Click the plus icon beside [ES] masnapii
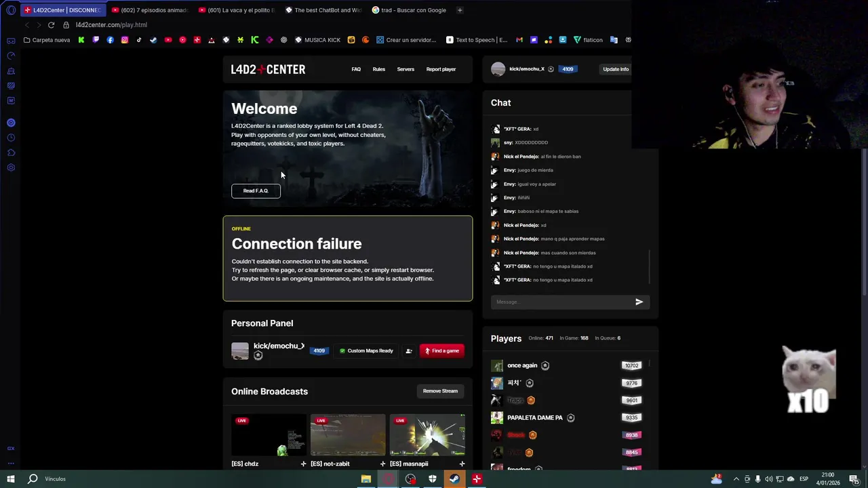868x488 pixels. (462, 464)
